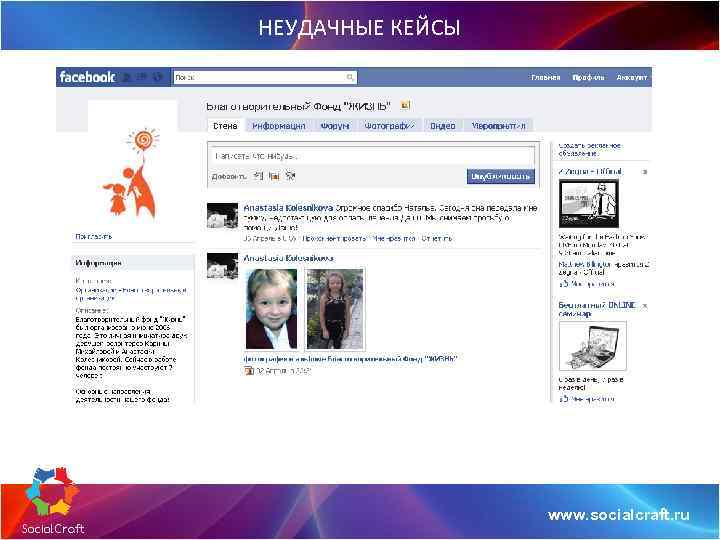Click Комментировать under the first post
The image size is (720, 540).
tap(335, 239)
